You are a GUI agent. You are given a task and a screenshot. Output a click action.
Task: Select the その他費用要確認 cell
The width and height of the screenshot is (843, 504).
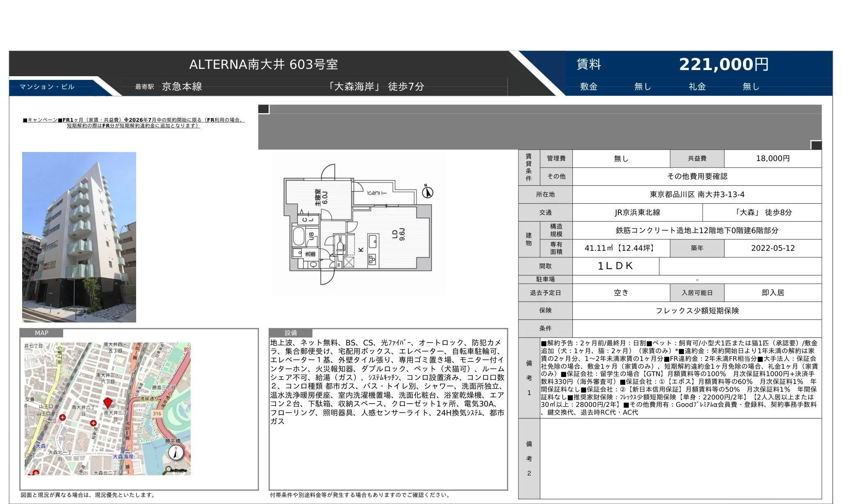(x=697, y=177)
